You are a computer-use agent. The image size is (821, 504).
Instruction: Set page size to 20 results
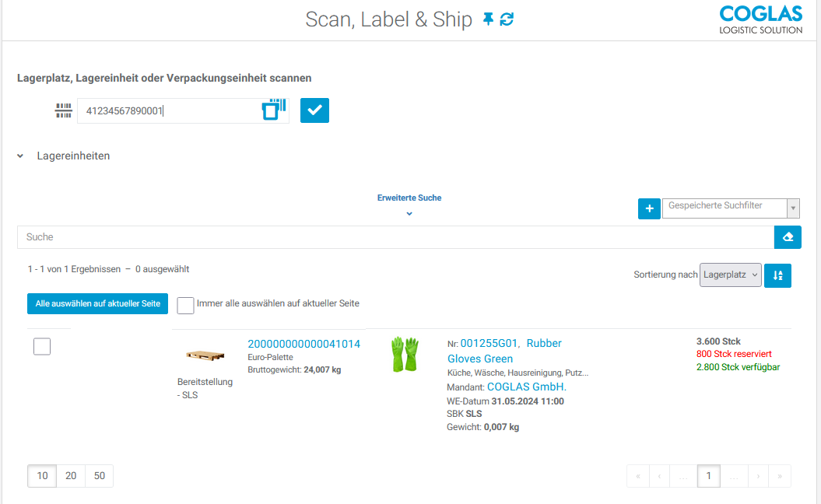pos(71,476)
